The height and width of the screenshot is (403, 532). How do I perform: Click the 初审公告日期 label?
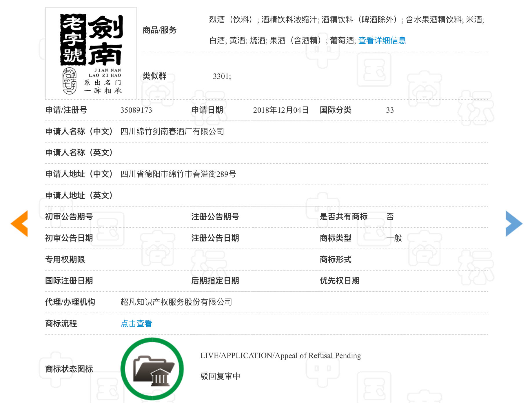(x=69, y=238)
